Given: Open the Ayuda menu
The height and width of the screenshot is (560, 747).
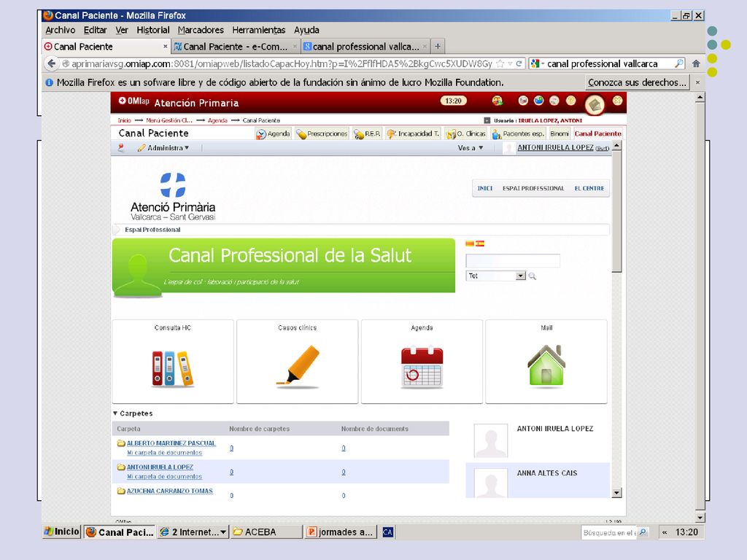Looking at the screenshot, I should (306, 30).
